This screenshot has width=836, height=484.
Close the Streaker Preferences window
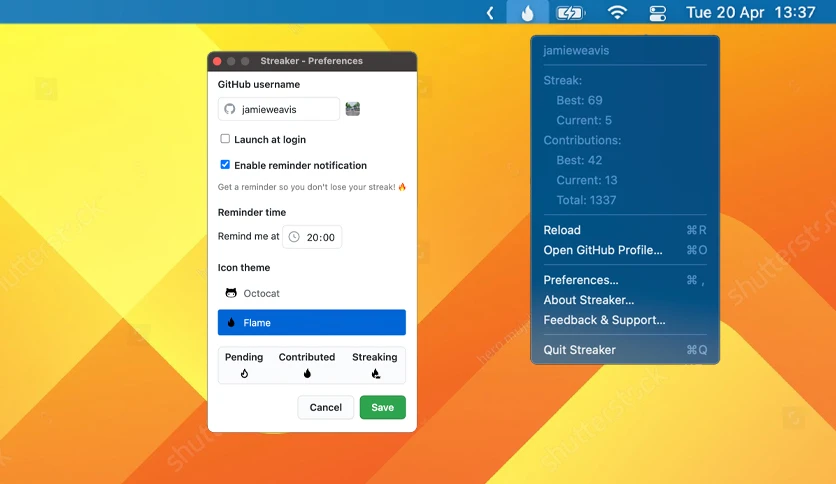pyautogui.click(x=217, y=61)
